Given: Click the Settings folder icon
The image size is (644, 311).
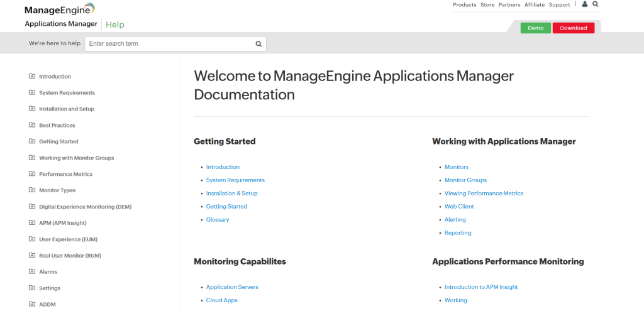Looking at the screenshot, I should [32, 288].
